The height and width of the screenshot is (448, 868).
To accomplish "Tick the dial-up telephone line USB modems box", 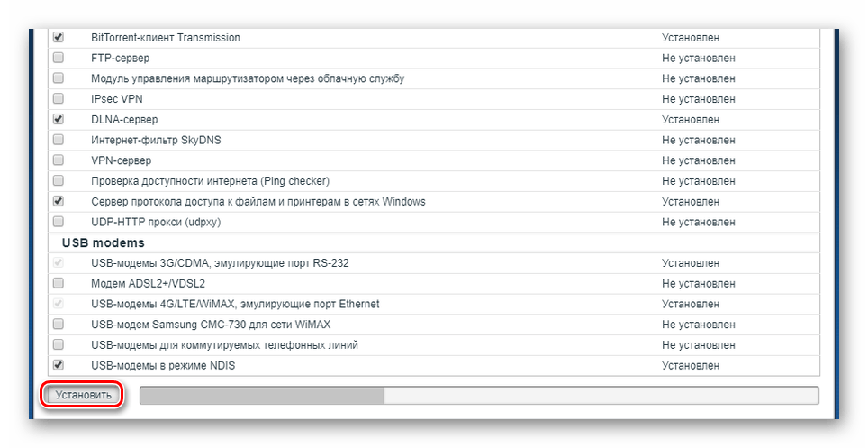I will coord(59,344).
